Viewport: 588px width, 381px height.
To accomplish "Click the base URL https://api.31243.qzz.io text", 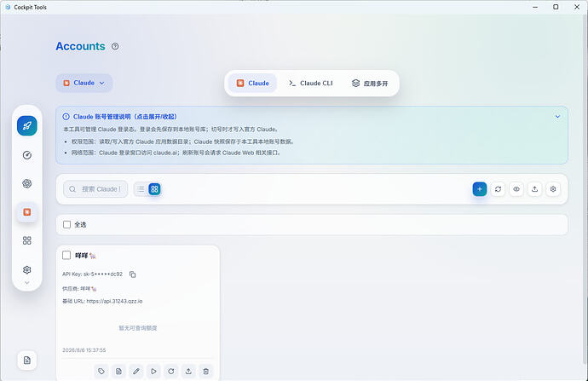I will coord(114,301).
